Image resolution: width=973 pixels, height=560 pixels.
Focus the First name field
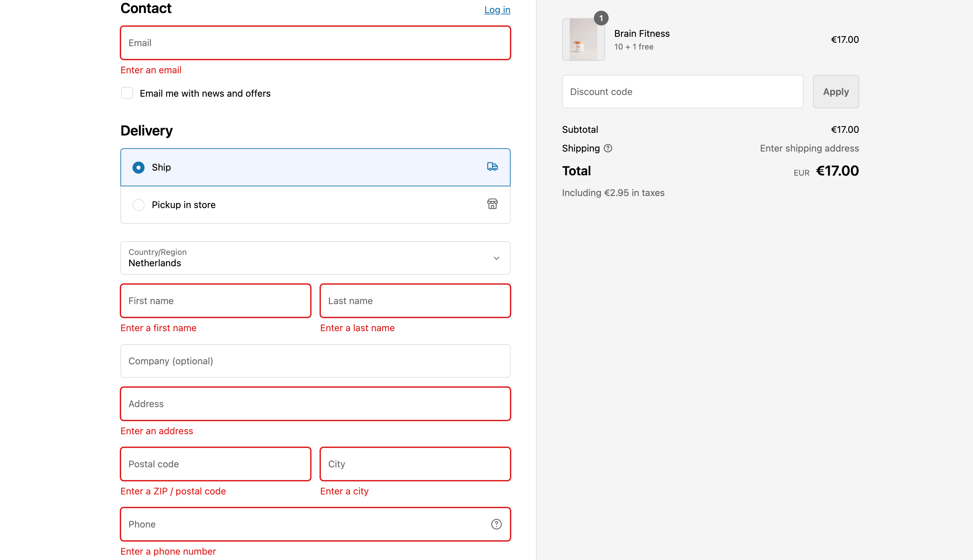[x=215, y=301]
